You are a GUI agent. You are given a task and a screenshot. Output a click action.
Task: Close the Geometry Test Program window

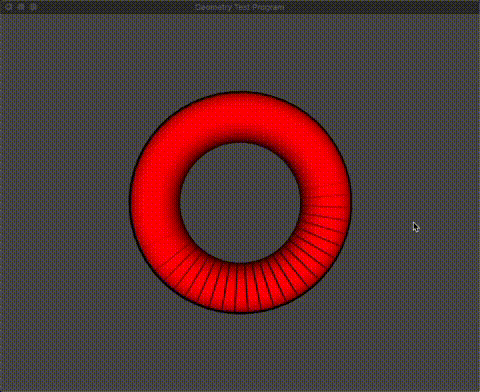[8, 7]
